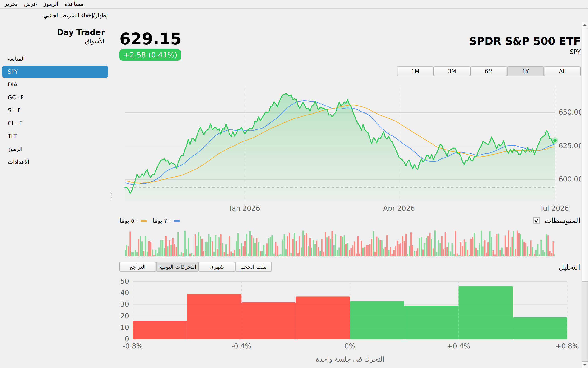The image size is (588, 368).
Task: Open the الرموز menu in menu bar
Action: (51, 4)
